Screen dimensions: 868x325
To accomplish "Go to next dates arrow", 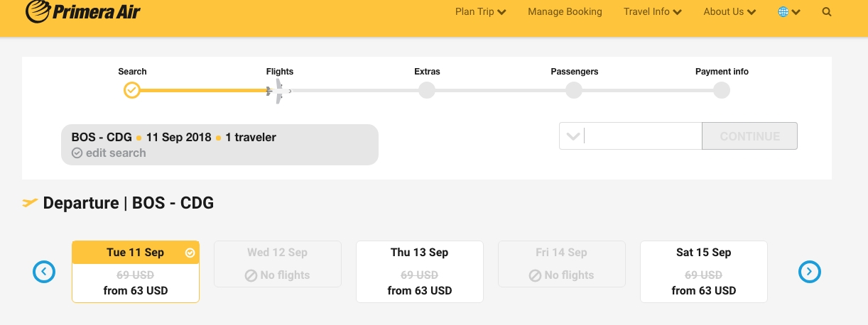I will pyautogui.click(x=810, y=271).
